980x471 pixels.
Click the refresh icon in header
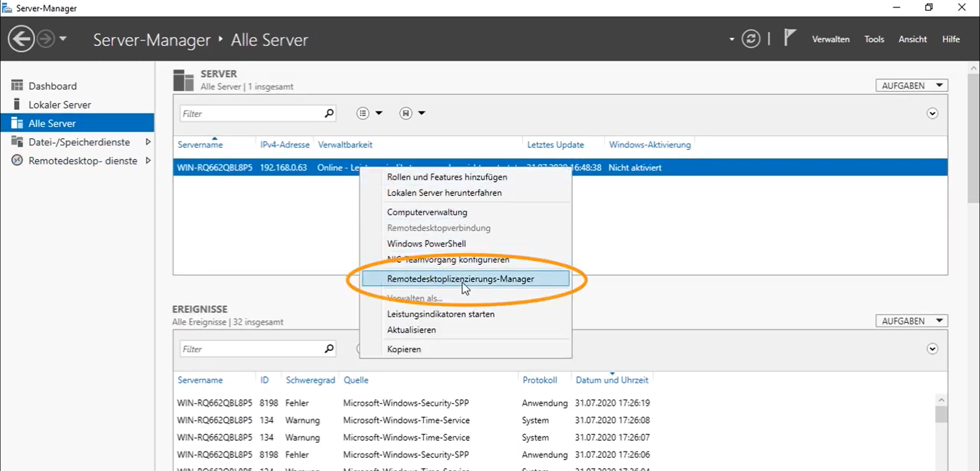(x=750, y=39)
